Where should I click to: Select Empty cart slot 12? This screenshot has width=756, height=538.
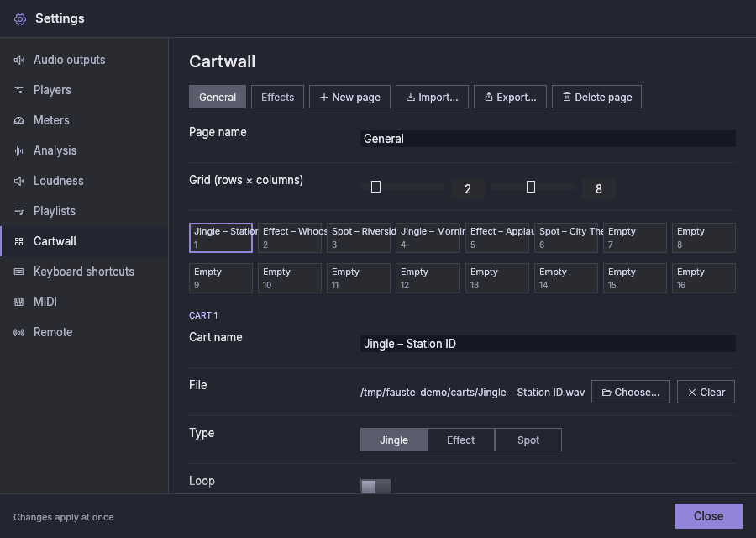(428, 278)
